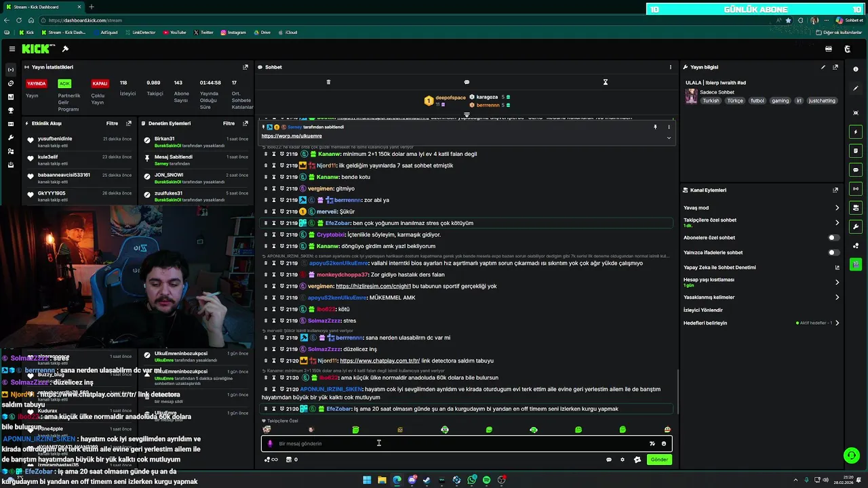Screen dimensions: 868x488
Task: Click the gavel icon next to the Kick logo
Action: pos(65,49)
